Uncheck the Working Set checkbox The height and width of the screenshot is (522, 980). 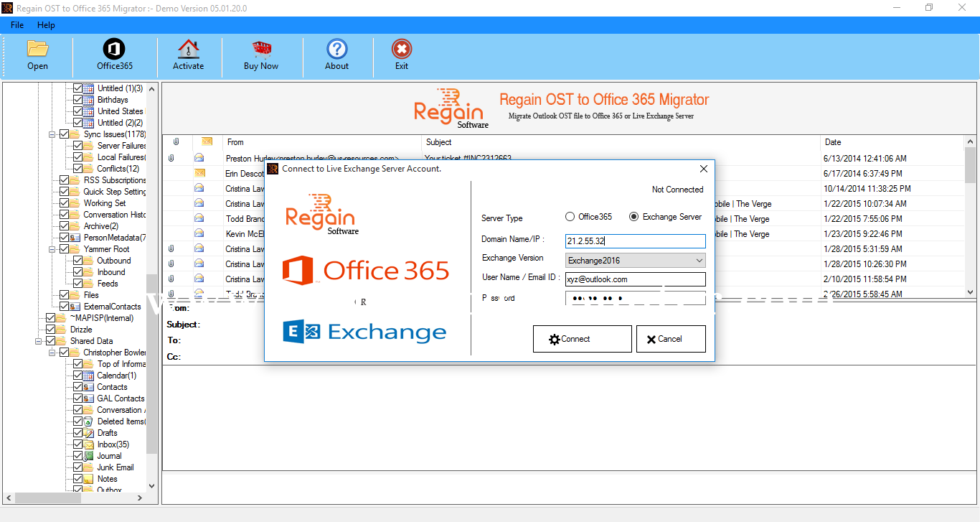(64, 203)
